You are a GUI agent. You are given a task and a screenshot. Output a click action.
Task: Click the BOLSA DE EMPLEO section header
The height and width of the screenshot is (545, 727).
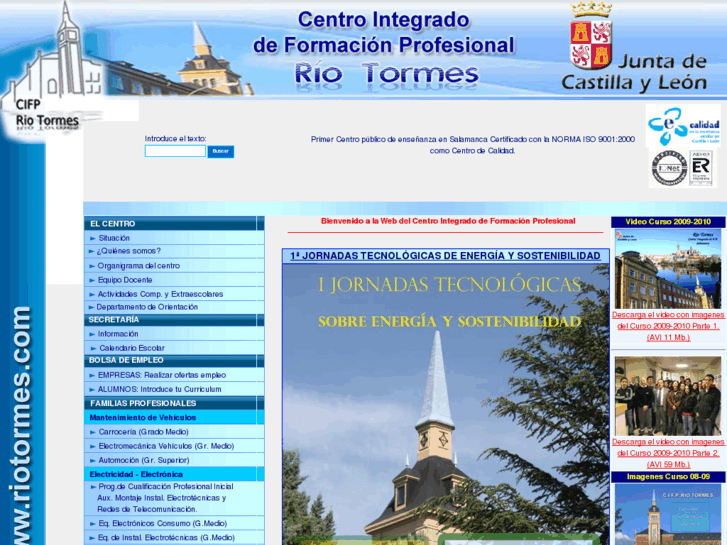point(174,360)
